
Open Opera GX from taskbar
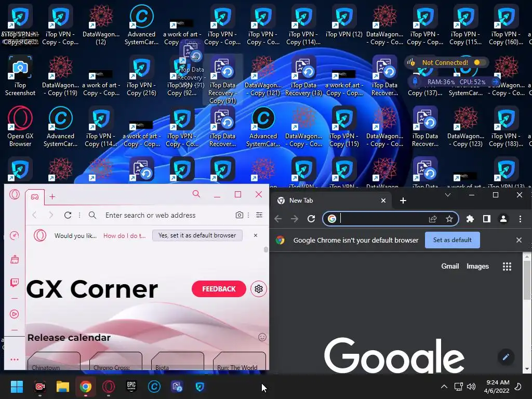[109, 387]
